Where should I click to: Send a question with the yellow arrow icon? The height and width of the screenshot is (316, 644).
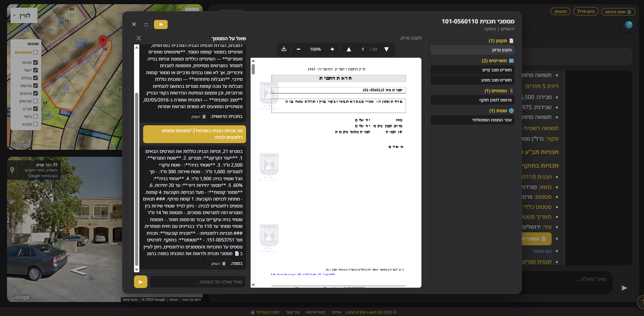point(140,281)
